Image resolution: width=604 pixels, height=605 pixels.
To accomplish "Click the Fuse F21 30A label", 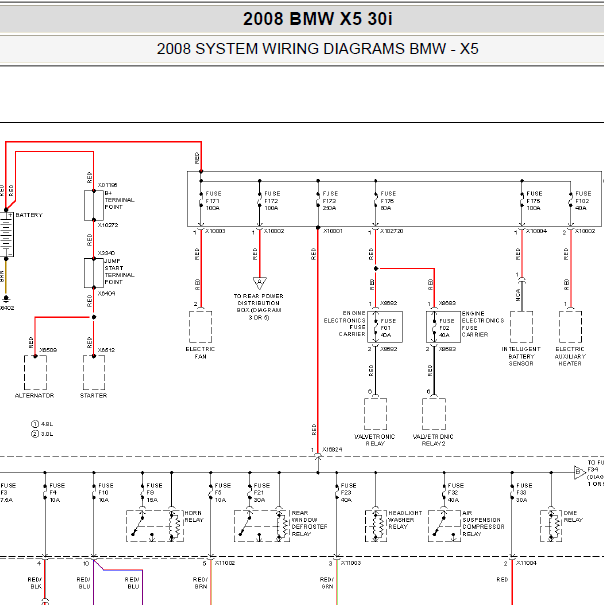I will 262,493.
